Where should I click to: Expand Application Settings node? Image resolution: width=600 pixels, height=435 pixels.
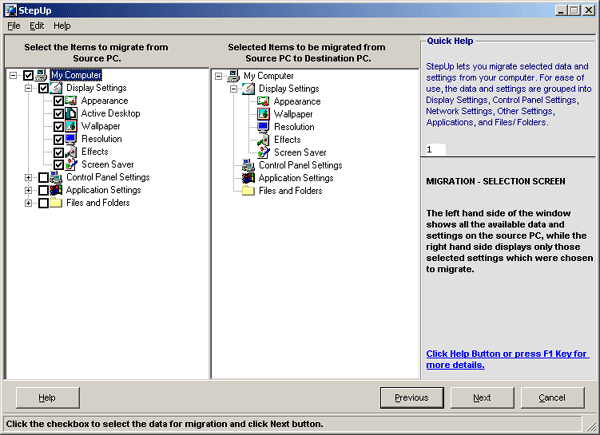click(28, 190)
